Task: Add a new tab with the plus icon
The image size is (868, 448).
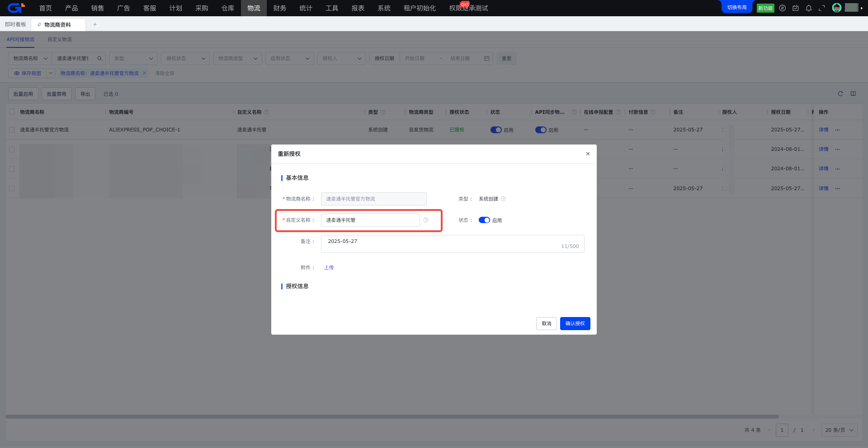Action: (x=95, y=24)
